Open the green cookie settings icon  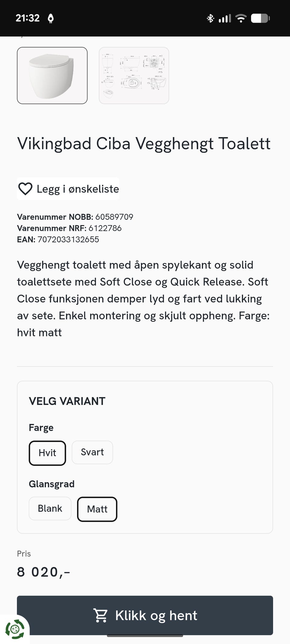coord(14,629)
